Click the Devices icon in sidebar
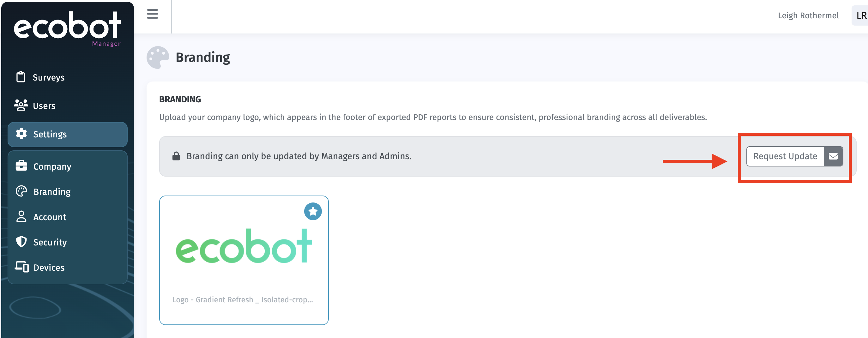This screenshot has height=338, width=868. pos(21,267)
